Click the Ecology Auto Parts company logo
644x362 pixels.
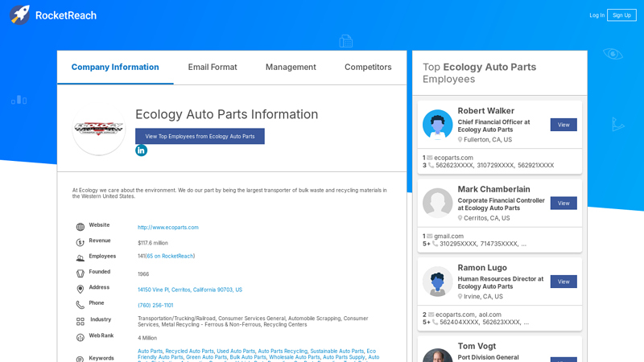(98, 129)
